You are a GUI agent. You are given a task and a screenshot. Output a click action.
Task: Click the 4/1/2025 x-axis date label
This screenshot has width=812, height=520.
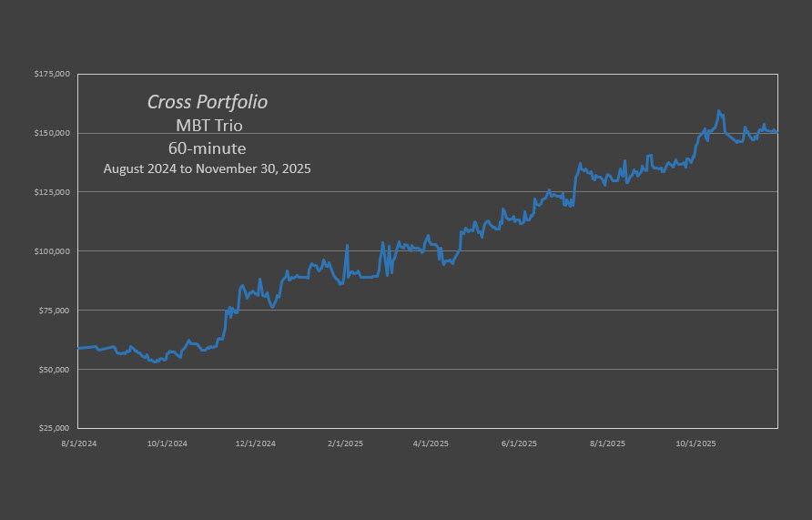click(x=431, y=444)
